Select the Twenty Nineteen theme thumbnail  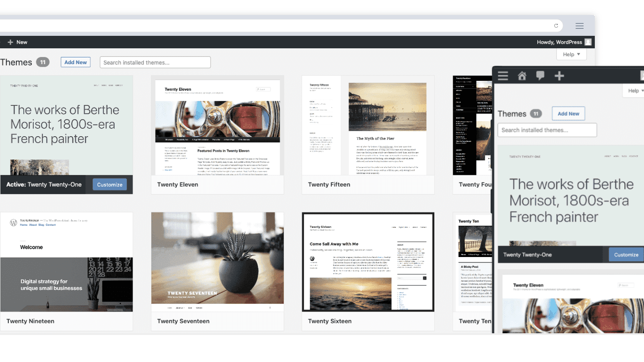tap(67, 262)
